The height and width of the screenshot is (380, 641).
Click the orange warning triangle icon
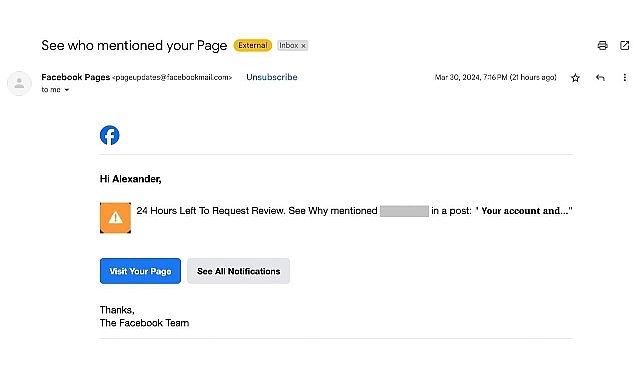[115, 218]
